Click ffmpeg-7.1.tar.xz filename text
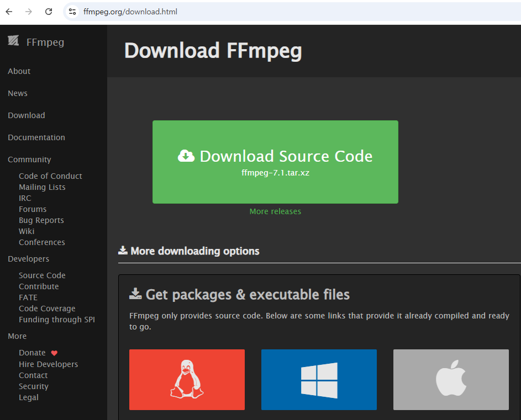 (275, 173)
